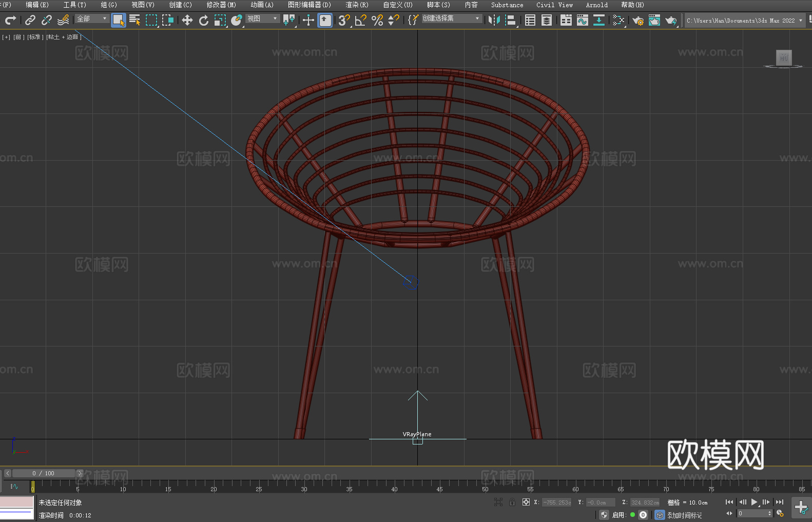Click the [+] viewport menu label
The width and height of the screenshot is (812, 522).
6,37
